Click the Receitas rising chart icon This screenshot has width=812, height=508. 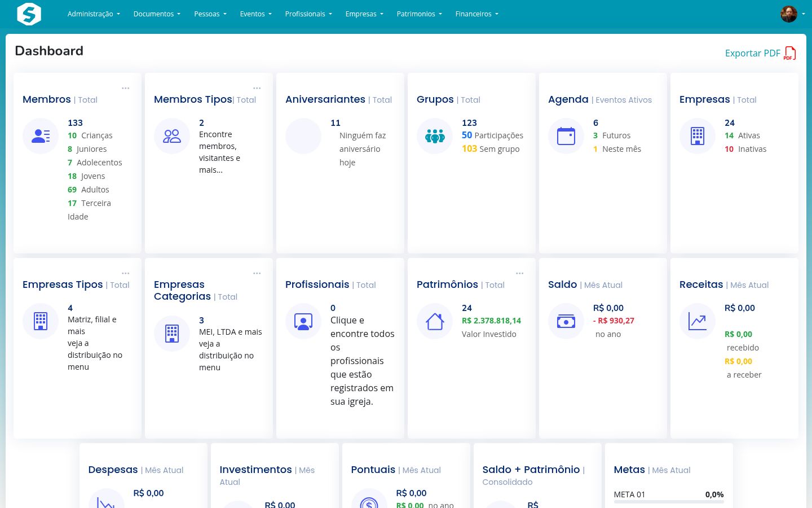[x=698, y=321]
